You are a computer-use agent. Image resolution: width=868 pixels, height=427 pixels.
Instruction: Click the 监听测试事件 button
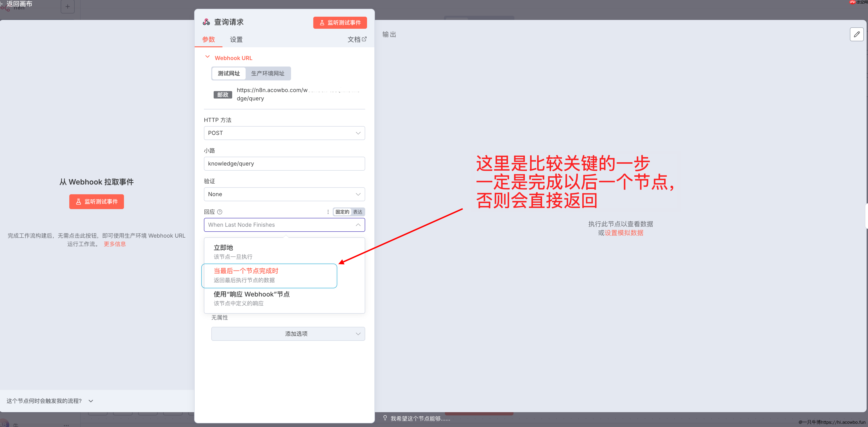pos(340,22)
